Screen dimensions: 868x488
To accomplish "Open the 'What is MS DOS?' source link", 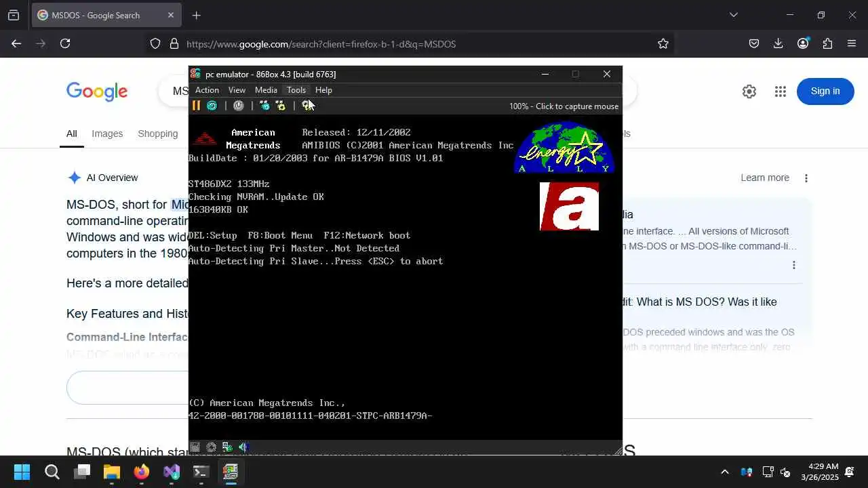I will point(700,302).
